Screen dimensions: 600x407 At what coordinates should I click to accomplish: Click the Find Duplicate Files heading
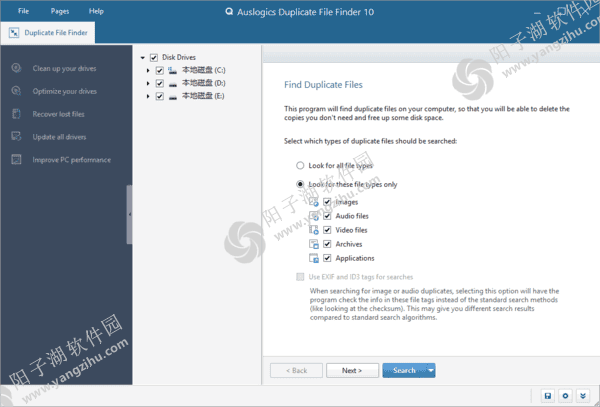pyautogui.click(x=323, y=85)
